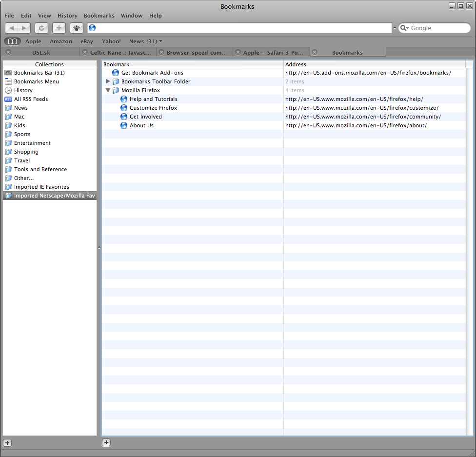Open the Window menu
Viewport: 476px width, 457px height.
(132, 16)
